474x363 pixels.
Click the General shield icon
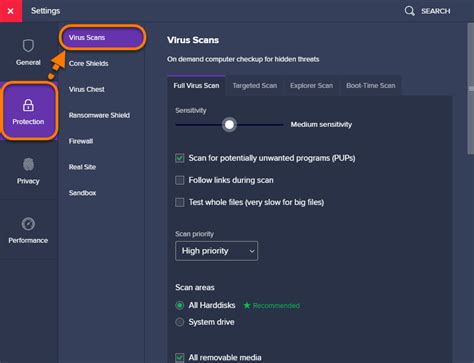pos(28,46)
